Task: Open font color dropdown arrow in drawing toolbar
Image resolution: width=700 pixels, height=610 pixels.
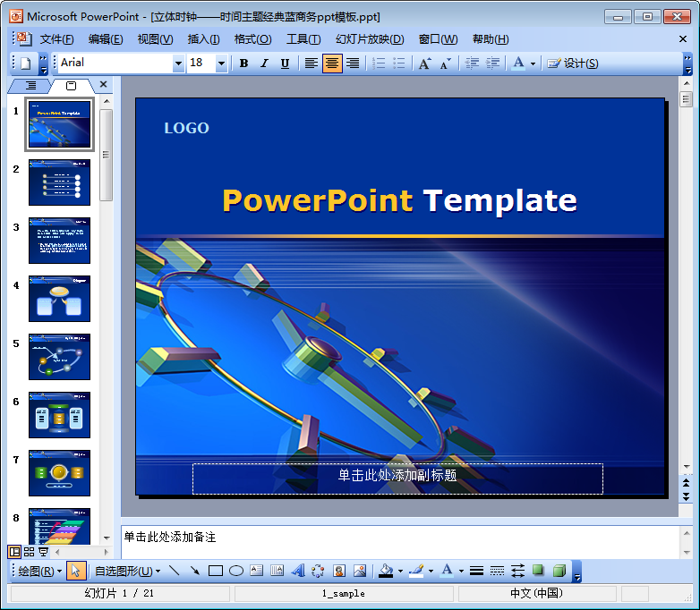Action: pyautogui.click(x=461, y=572)
